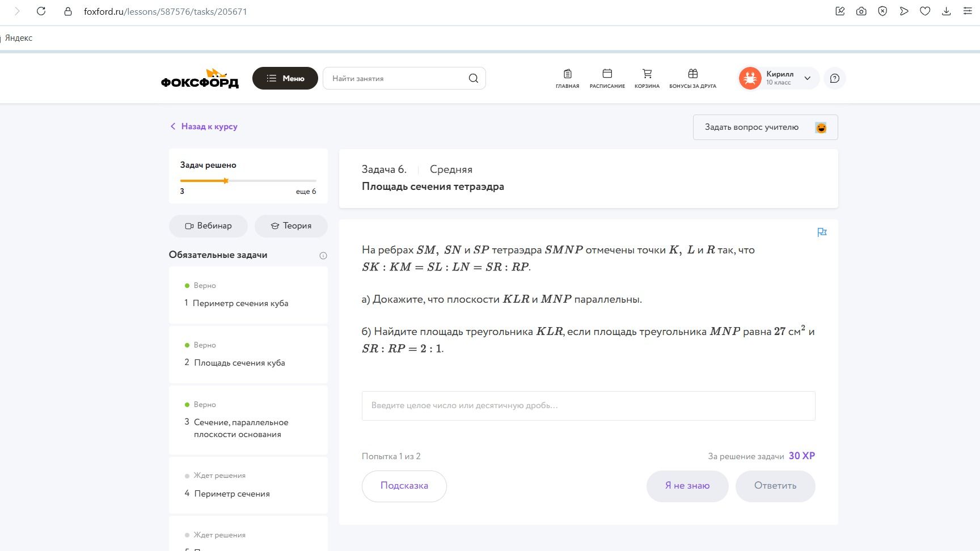Click the flag report icon on task
The width and height of the screenshot is (980, 551).
822,232
